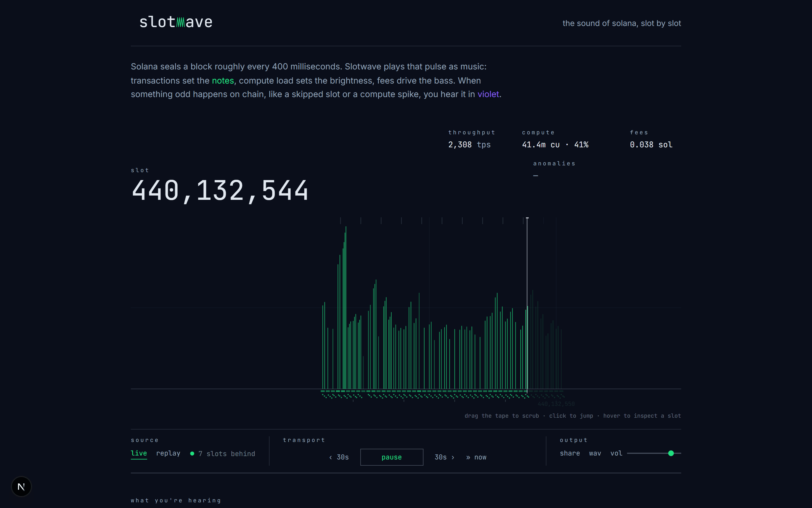Click the fees value 0.038 sol
The height and width of the screenshot is (508, 812).
pos(651,145)
